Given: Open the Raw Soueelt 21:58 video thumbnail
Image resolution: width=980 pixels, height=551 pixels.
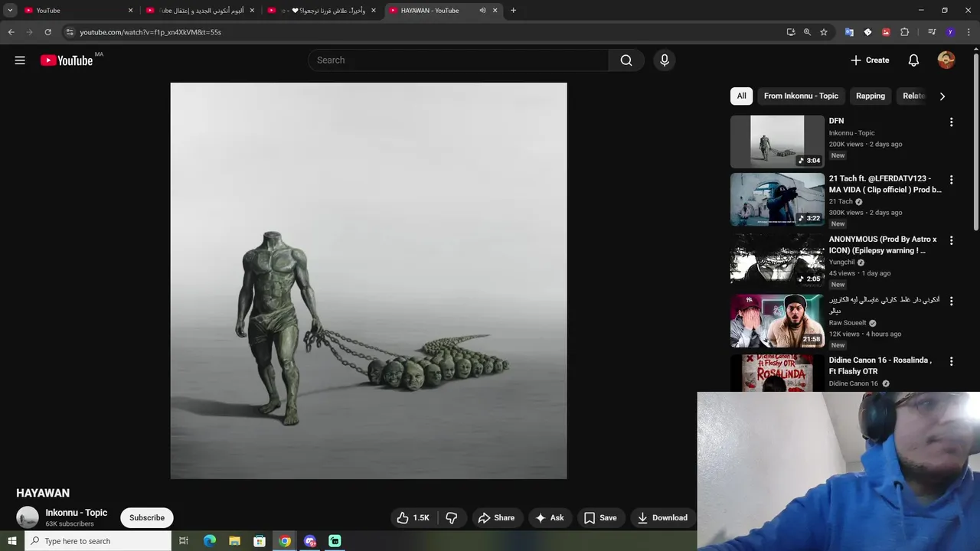Looking at the screenshot, I should click(777, 321).
